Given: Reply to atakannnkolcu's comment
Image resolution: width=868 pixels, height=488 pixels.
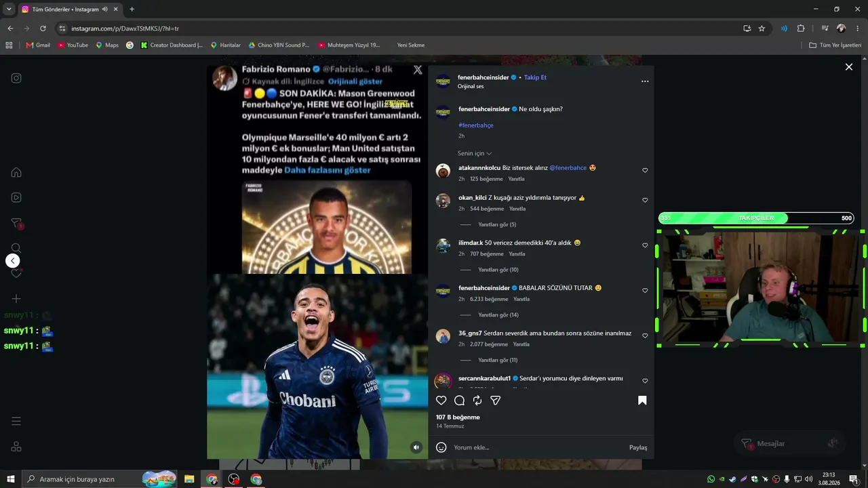Looking at the screenshot, I should tap(517, 179).
